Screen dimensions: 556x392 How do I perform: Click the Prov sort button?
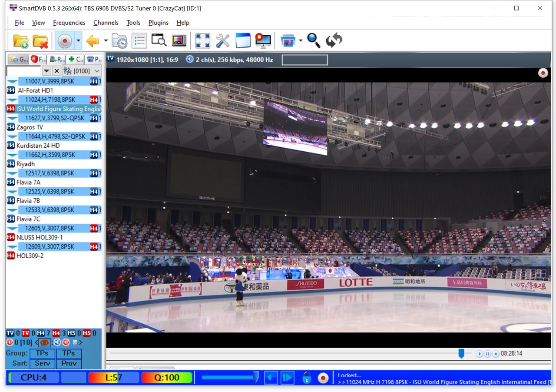click(x=69, y=363)
